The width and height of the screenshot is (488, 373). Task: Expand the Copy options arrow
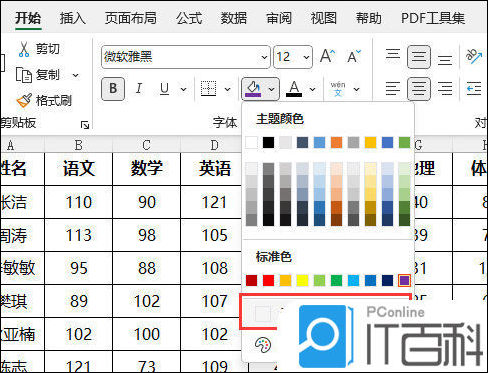point(76,75)
